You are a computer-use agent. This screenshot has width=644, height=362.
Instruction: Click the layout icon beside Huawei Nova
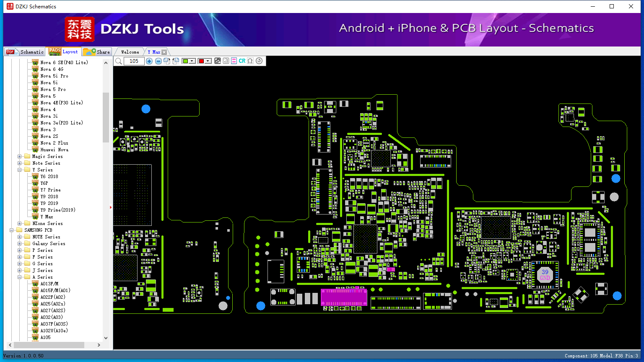pyautogui.click(x=35, y=150)
